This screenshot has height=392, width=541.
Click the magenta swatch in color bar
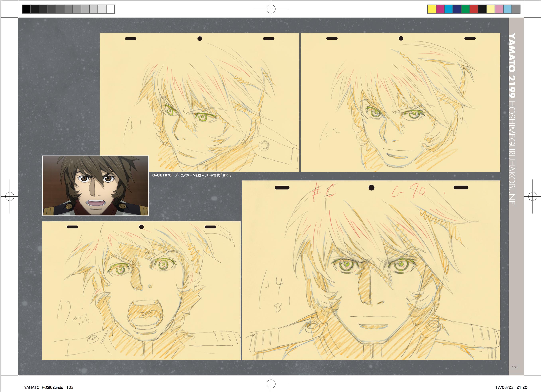point(440,9)
